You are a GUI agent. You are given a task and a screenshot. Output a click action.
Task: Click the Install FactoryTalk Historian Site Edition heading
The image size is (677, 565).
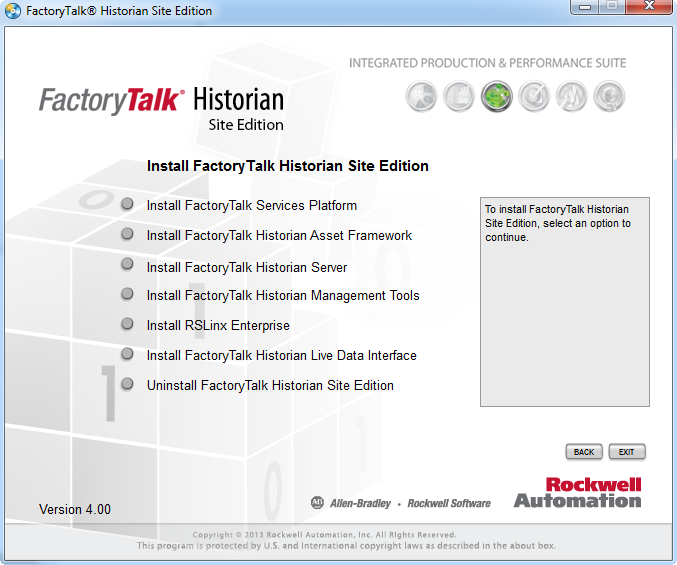[288, 166]
